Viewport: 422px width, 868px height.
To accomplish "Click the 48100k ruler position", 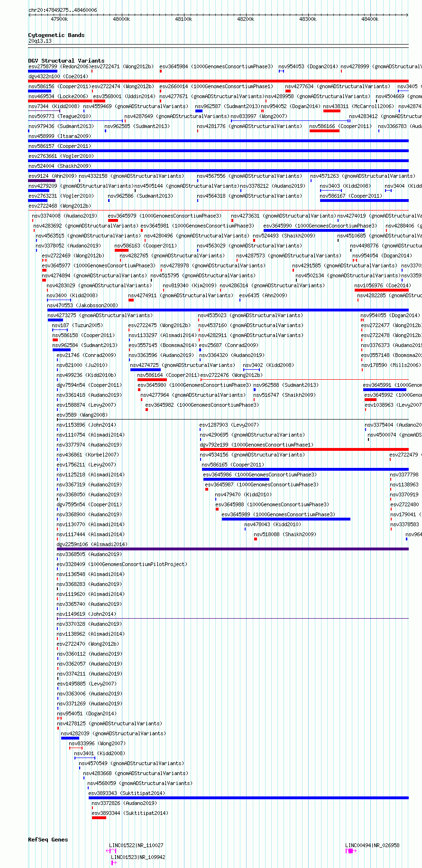I will click(x=183, y=19).
